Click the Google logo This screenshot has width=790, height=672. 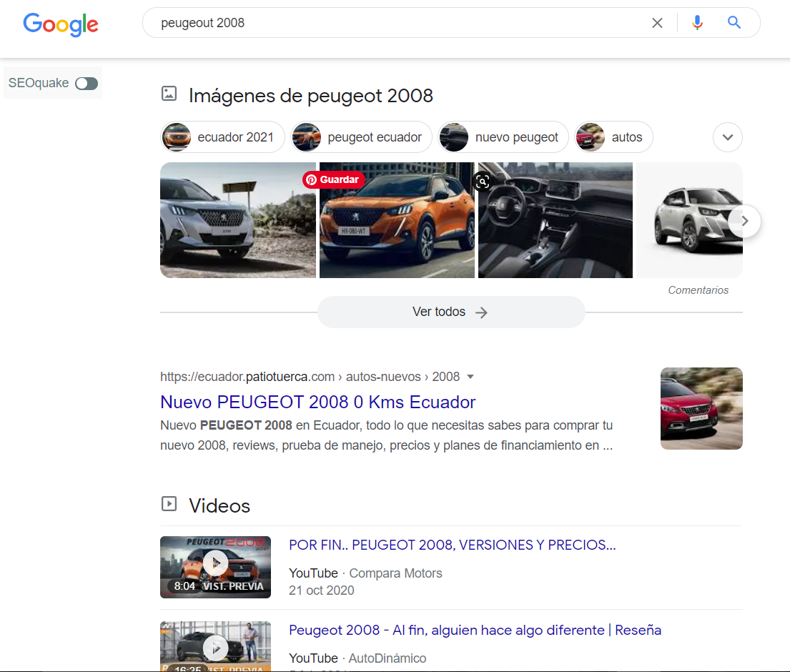(x=61, y=24)
